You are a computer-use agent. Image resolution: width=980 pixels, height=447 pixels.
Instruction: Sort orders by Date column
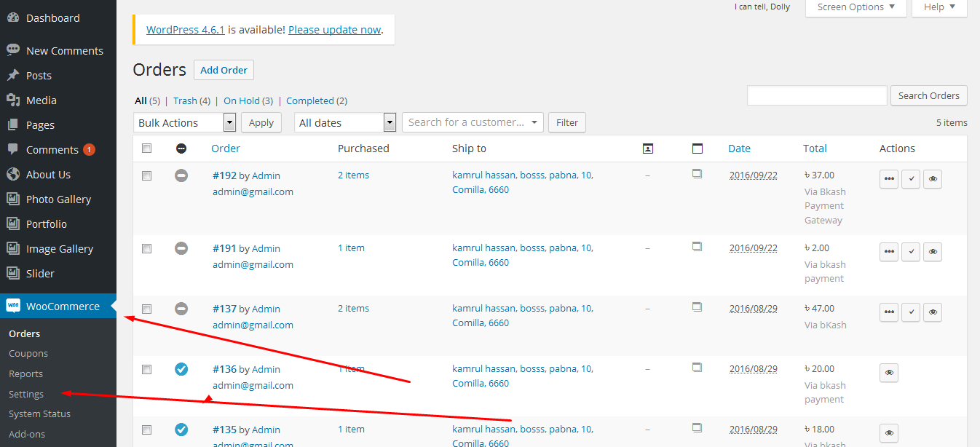coord(739,149)
